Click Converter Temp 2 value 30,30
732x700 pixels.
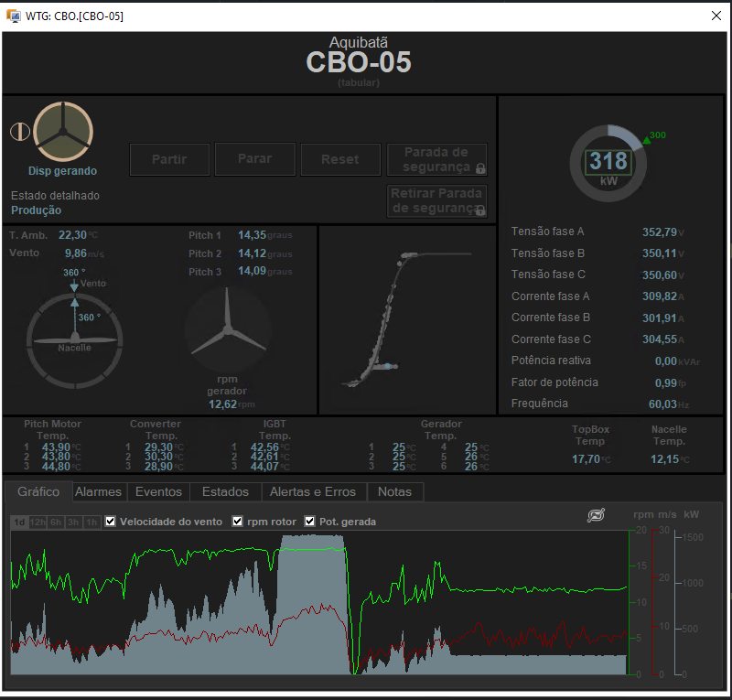pyautogui.click(x=158, y=457)
